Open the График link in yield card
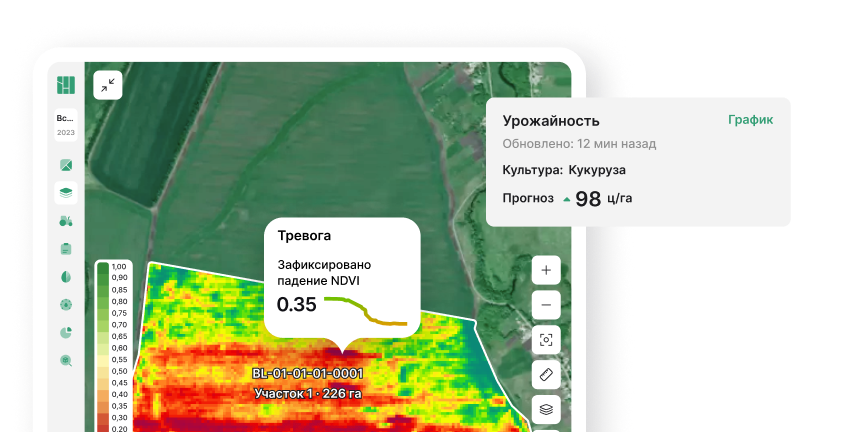The width and height of the screenshot is (850, 432). tap(750, 120)
